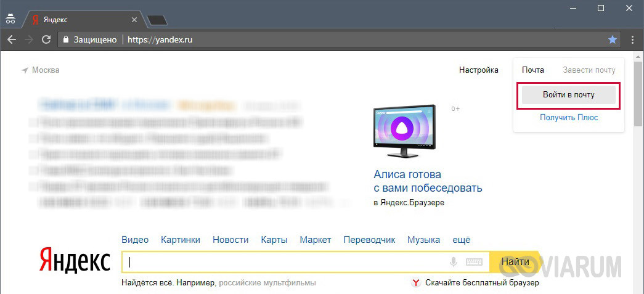Open the Маркет service tab
The height and width of the screenshot is (294, 644).
click(x=316, y=240)
